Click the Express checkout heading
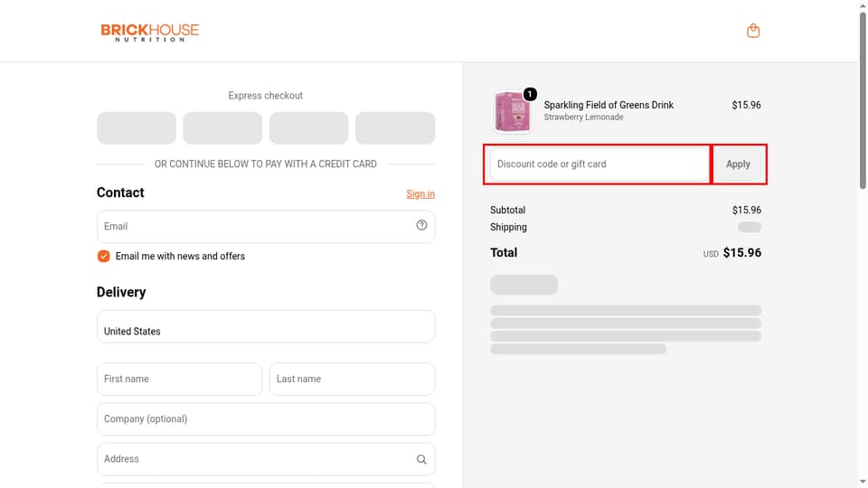 266,96
